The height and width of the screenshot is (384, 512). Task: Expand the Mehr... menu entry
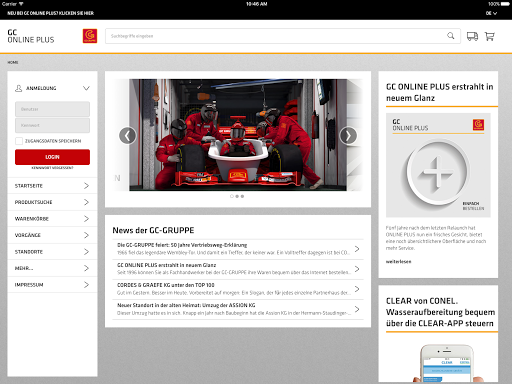click(x=52, y=268)
